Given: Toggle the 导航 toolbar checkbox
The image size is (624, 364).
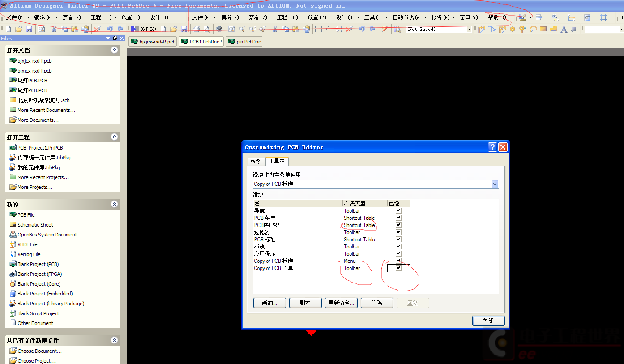Looking at the screenshot, I should 398,210.
